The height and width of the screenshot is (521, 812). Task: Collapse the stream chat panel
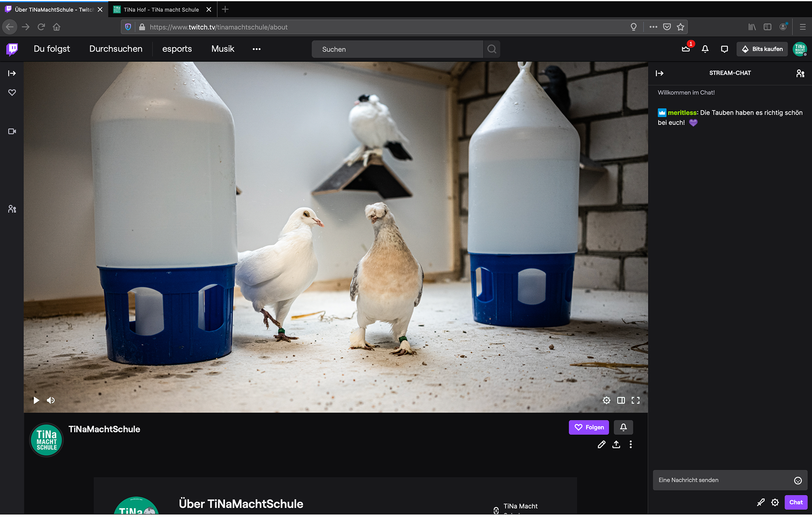(659, 73)
